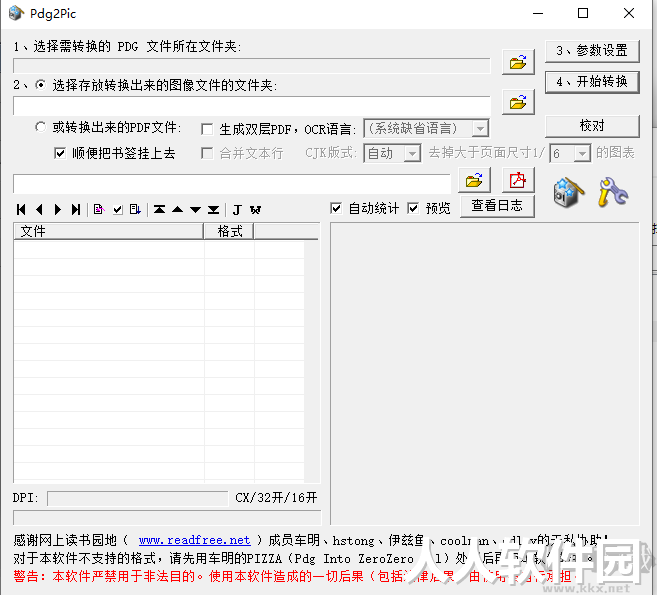The height and width of the screenshot is (595, 657).
Task: Enable 生成双层PDF checkbox
Action: click(207, 129)
